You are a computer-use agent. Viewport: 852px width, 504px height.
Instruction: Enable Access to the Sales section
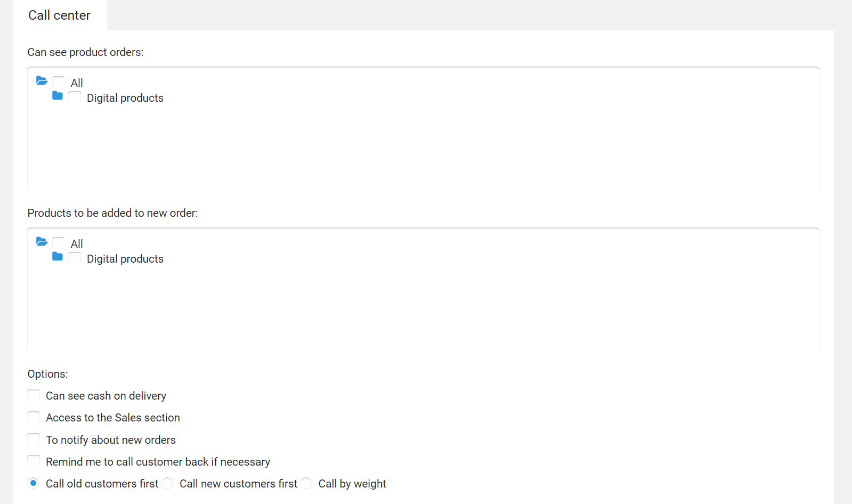[34, 417]
